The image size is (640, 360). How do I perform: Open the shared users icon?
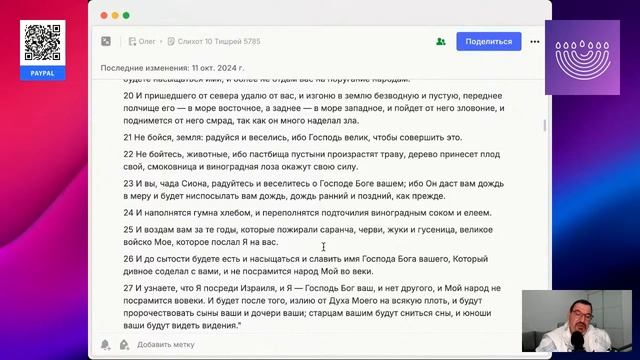pyautogui.click(x=440, y=41)
